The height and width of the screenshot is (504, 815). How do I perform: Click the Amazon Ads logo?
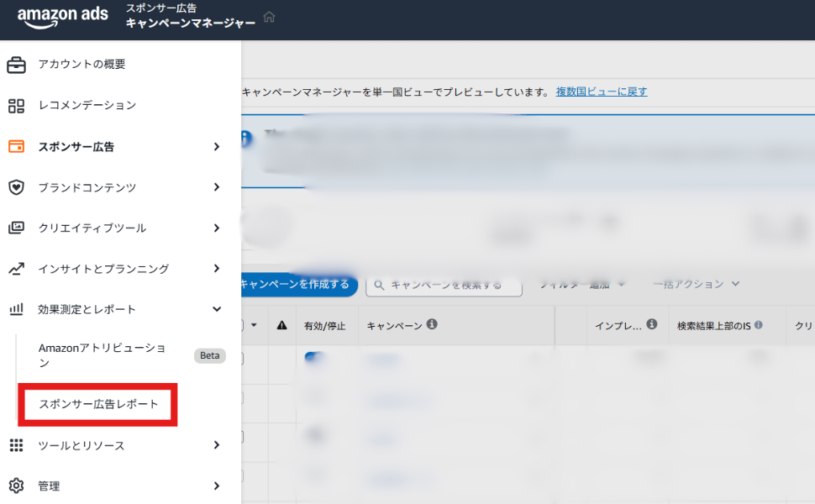63,17
